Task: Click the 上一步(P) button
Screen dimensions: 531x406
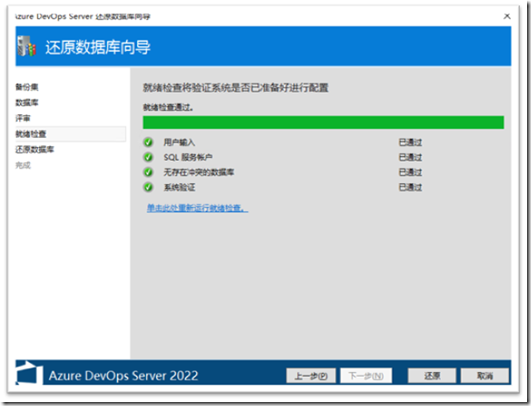Action: click(311, 376)
